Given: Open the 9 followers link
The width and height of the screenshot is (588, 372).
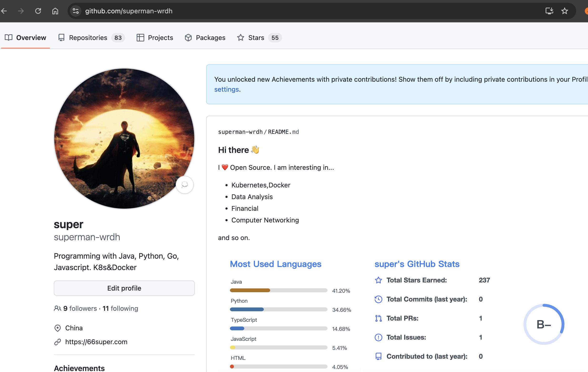Looking at the screenshot, I should 80,308.
